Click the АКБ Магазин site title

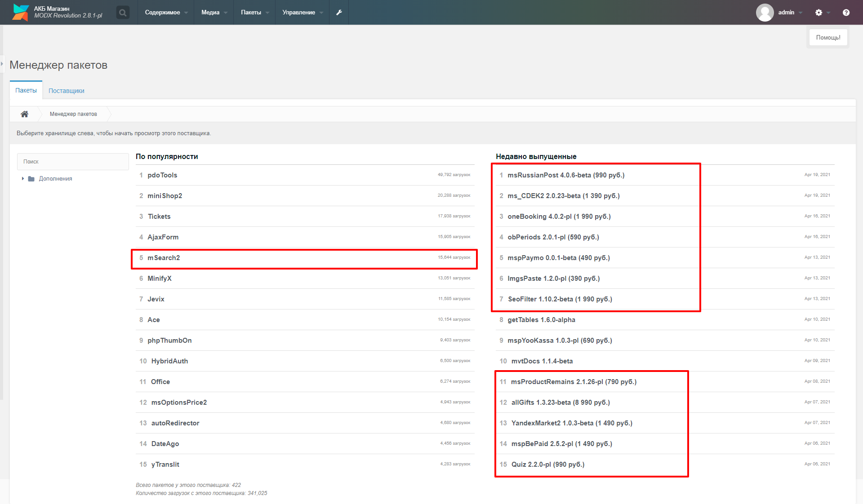point(52,9)
